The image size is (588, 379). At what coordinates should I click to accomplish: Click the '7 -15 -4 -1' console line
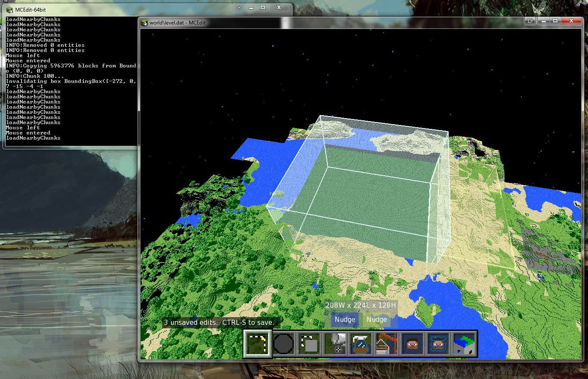tap(24, 86)
